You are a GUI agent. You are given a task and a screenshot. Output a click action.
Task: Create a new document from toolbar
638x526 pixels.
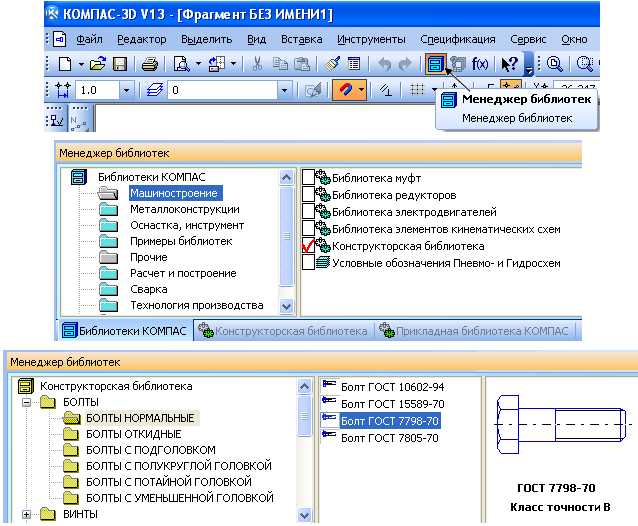click(65, 64)
